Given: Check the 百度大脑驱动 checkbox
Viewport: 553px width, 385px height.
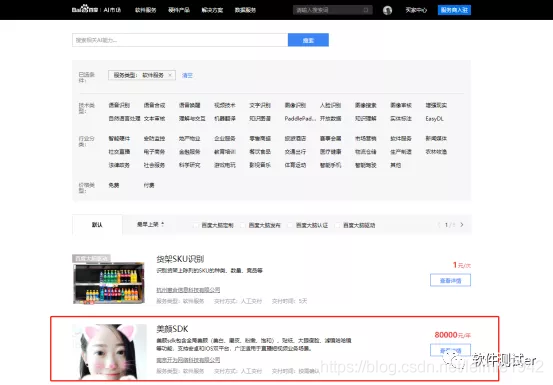Looking at the screenshot, I should (337, 225).
